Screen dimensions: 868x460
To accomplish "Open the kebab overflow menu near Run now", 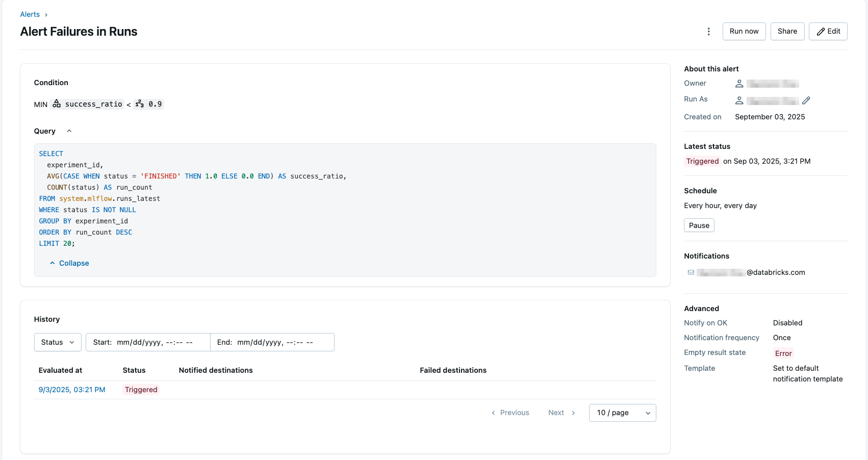I will 708,31.
